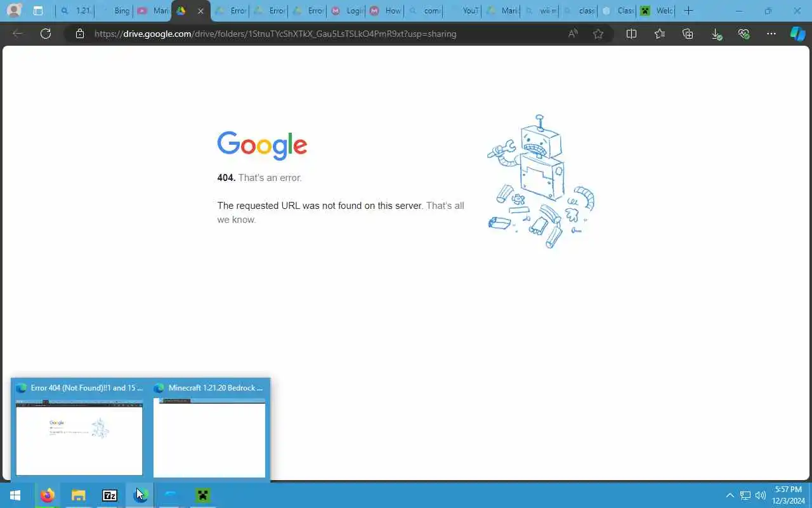
Task: Switch to the Bing tab
Action: coord(114,11)
